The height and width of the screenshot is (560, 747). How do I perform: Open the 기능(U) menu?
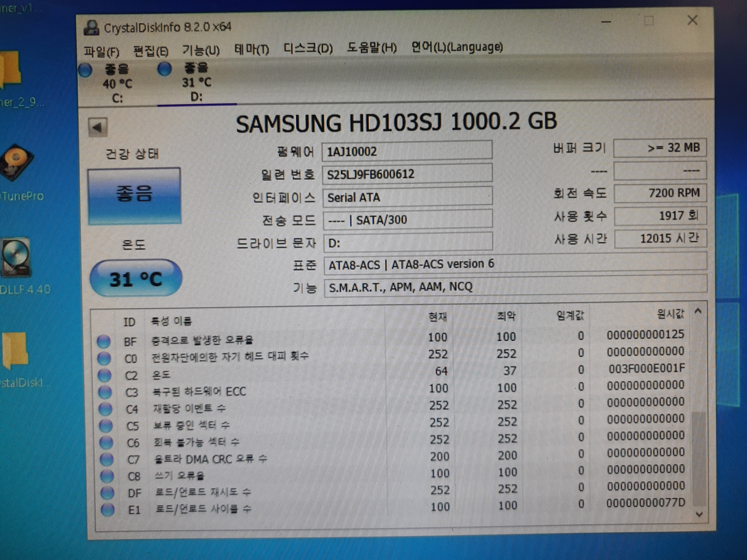(x=201, y=50)
